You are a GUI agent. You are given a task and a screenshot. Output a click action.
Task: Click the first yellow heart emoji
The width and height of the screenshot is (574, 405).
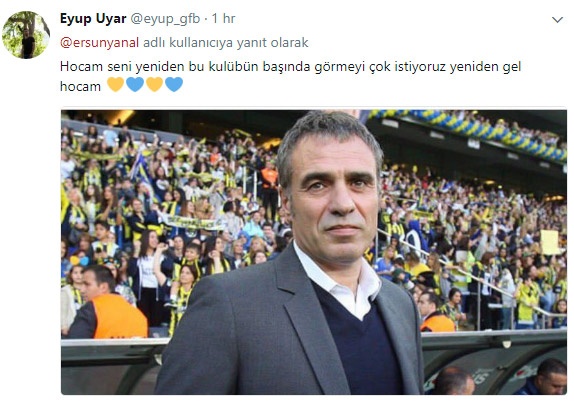click(116, 84)
